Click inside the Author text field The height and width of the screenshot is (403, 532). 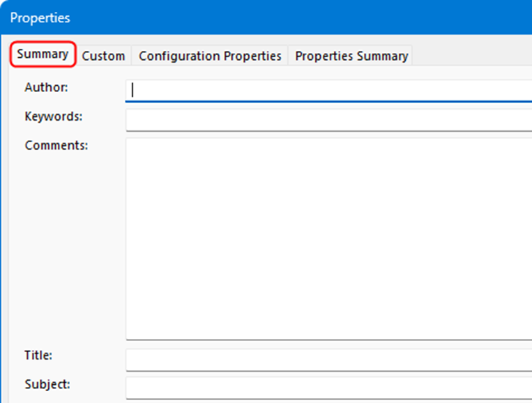pos(328,90)
